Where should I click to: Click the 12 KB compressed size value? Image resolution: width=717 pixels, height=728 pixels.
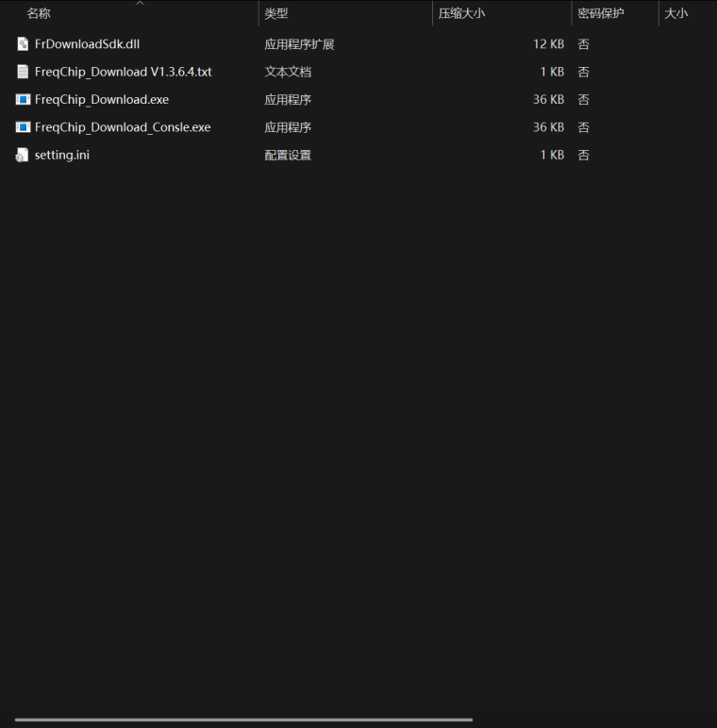(x=548, y=44)
